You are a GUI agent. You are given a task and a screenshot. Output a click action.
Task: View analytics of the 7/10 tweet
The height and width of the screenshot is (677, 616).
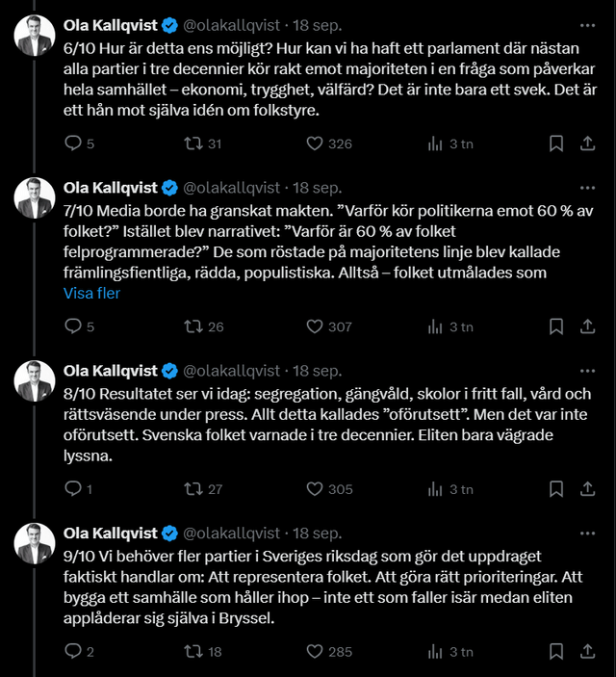pos(435,326)
